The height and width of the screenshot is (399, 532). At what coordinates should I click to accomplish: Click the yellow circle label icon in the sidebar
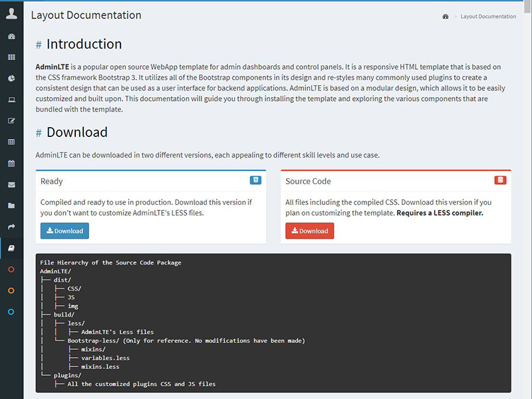click(11, 291)
